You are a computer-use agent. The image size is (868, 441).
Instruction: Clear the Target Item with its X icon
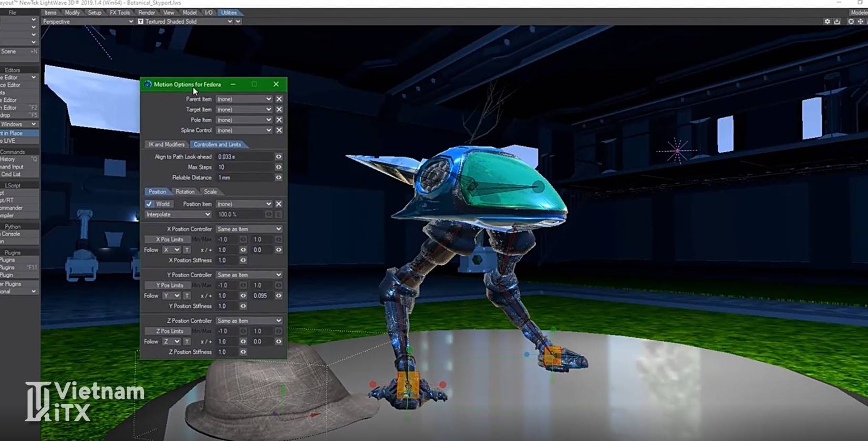279,109
